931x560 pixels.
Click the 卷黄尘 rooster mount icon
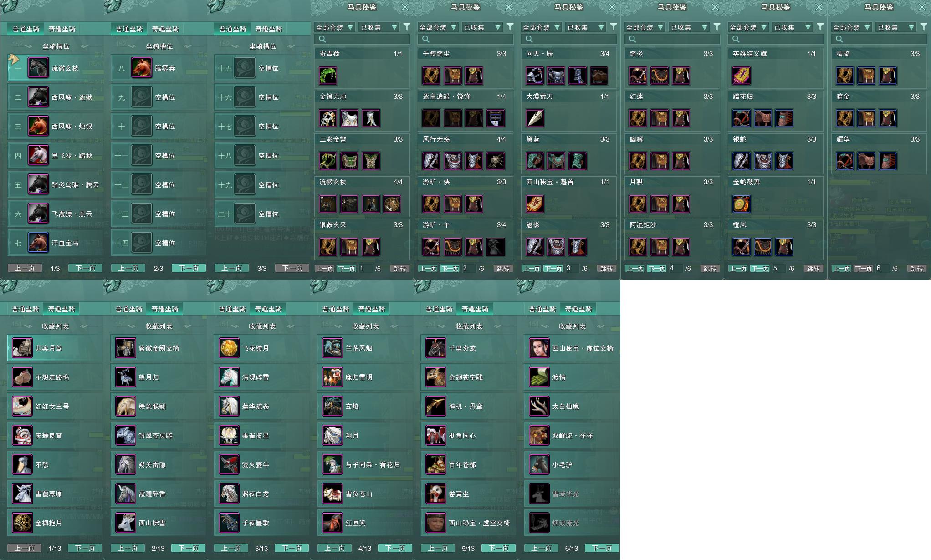point(435,494)
